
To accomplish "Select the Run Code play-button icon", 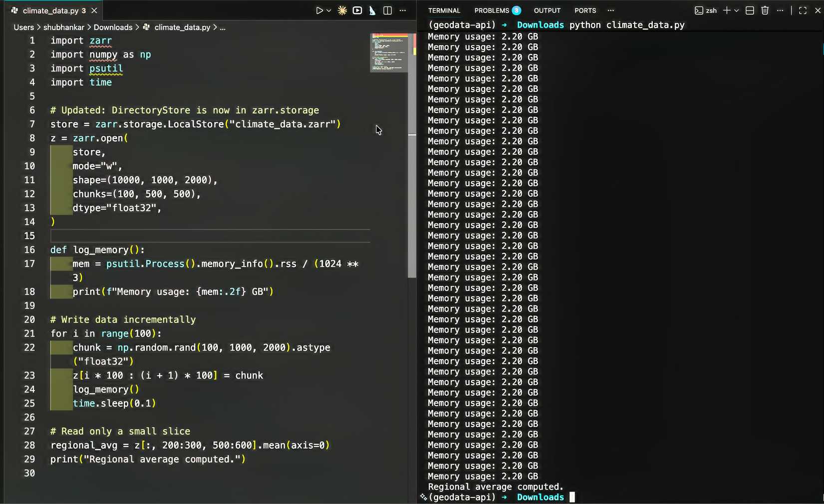I will [x=357, y=10].
